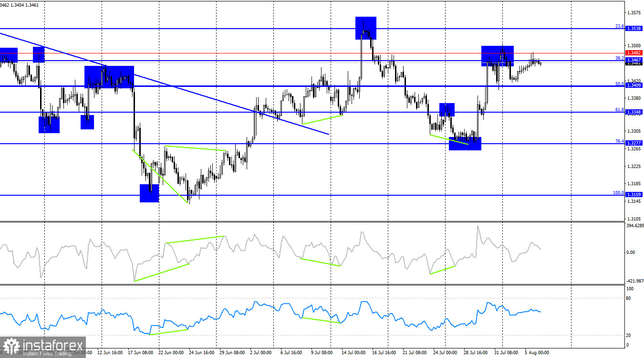Screen dimensions: 644x358
Task: Click the 16 Jul 16:00 time label
Action: pyautogui.click(x=384, y=353)
